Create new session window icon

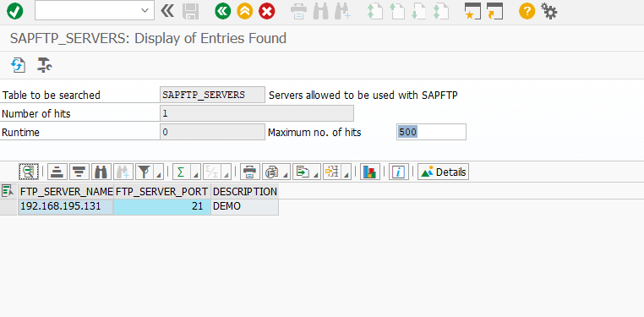[x=472, y=11]
